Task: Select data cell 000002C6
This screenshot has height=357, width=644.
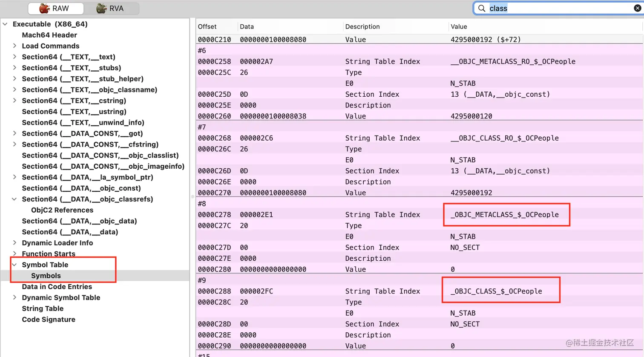Action: [x=256, y=138]
